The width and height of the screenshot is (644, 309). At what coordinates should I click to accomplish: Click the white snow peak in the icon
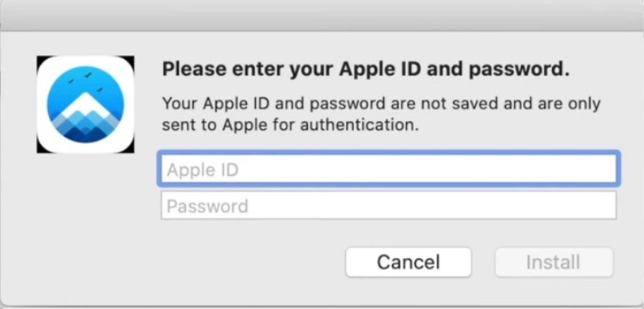click(x=86, y=105)
